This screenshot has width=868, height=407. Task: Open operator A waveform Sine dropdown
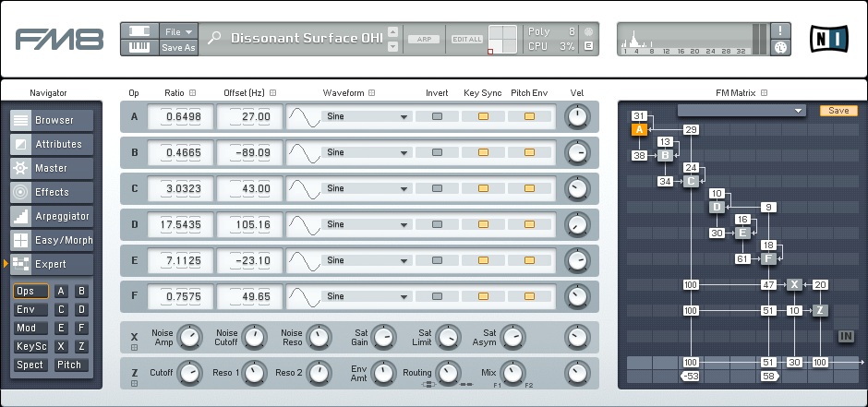pyautogui.click(x=367, y=116)
